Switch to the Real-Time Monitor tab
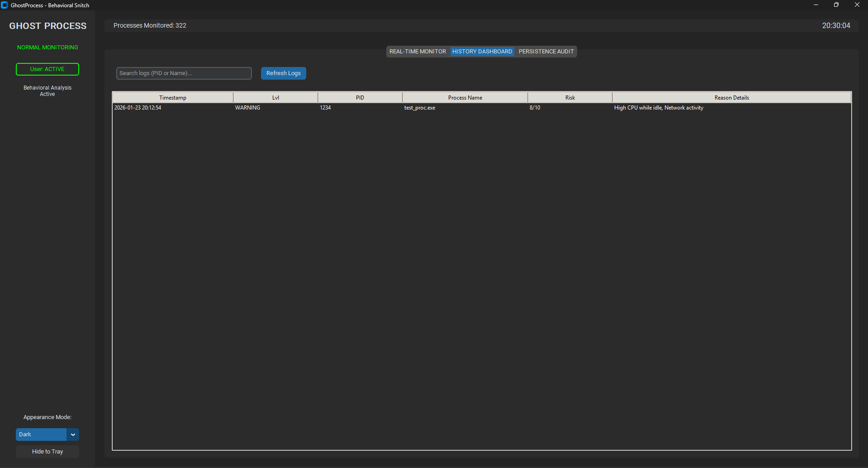Screen dimensions: 868x468 click(417, 52)
